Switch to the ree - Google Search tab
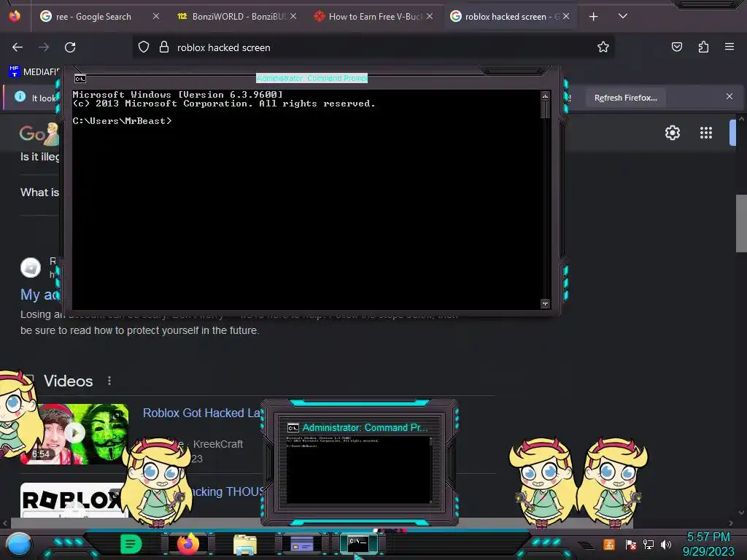Viewport: 747px width, 560px height. (93, 17)
